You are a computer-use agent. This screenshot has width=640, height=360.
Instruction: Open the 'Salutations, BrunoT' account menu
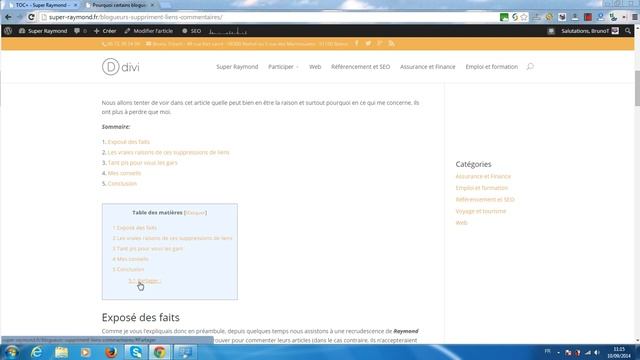point(590,31)
